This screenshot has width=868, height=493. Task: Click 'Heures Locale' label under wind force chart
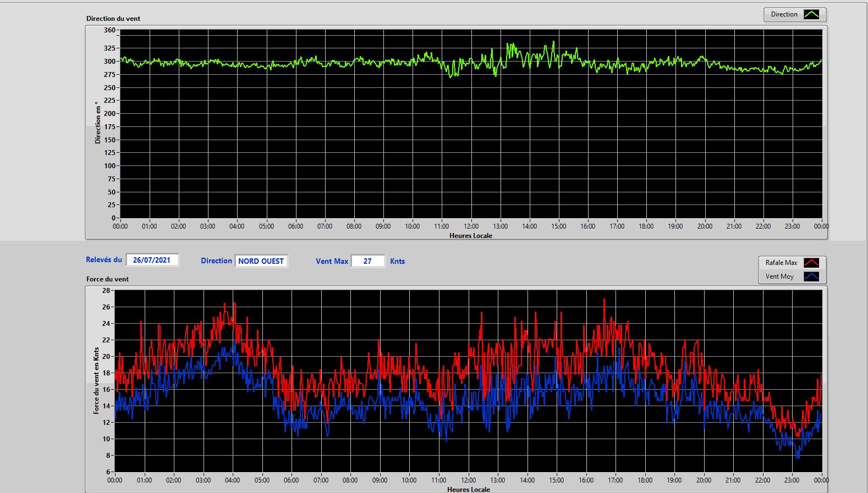pos(469,489)
